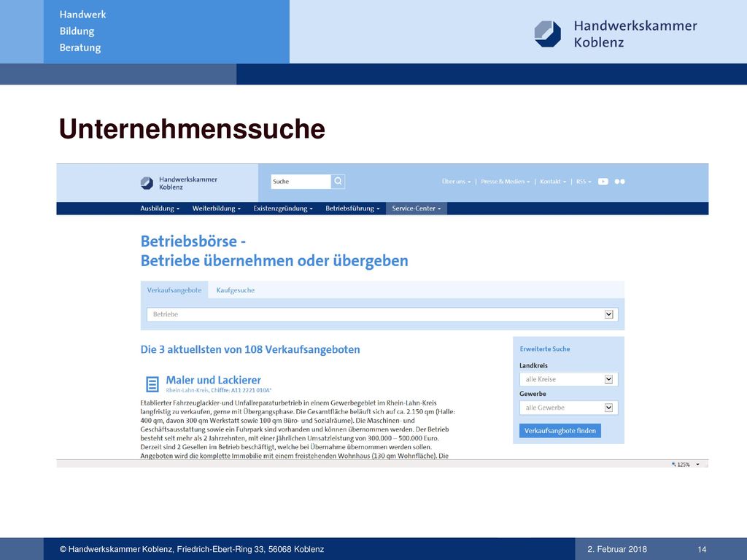Click the Maler und Lackierer document icon
Viewport: 747px width, 560px height.
tap(152, 384)
